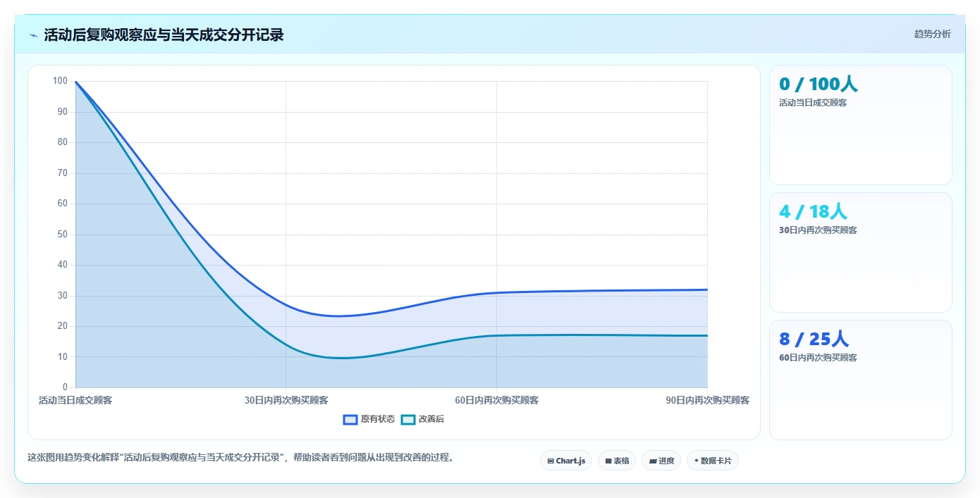Image resolution: width=980 pixels, height=498 pixels.
Task: Click the 原有状态 line at the 60日 point
Action: point(496,292)
